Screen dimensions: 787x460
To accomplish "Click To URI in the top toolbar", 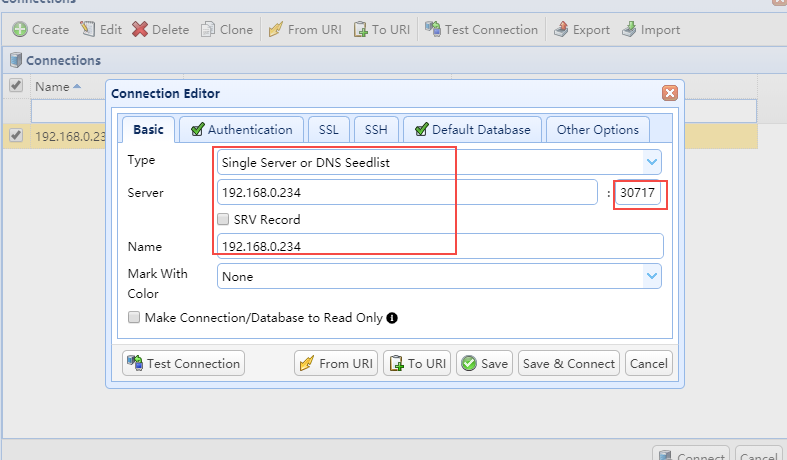I will [381, 30].
